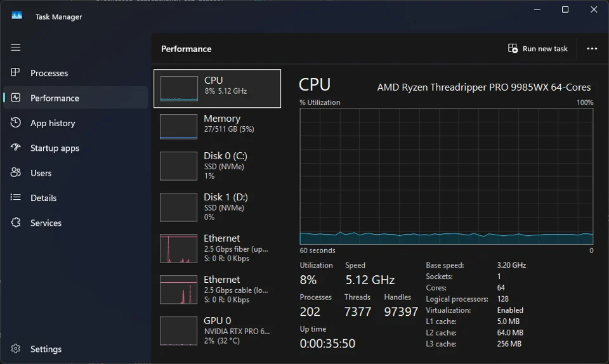This screenshot has width=609, height=364.
Task: Click the L2 cache 64.0 MB value
Action: pos(510,332)
